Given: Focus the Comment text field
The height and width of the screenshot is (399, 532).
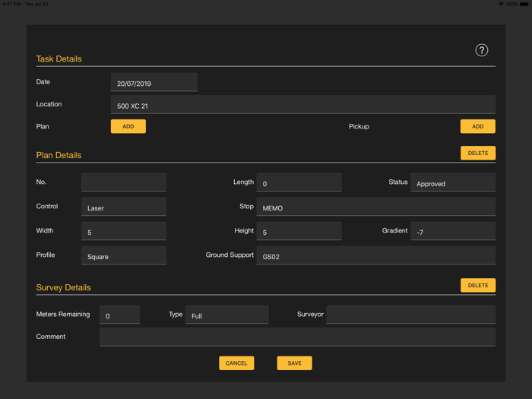Looking at the screenshot, I should 297,337.
